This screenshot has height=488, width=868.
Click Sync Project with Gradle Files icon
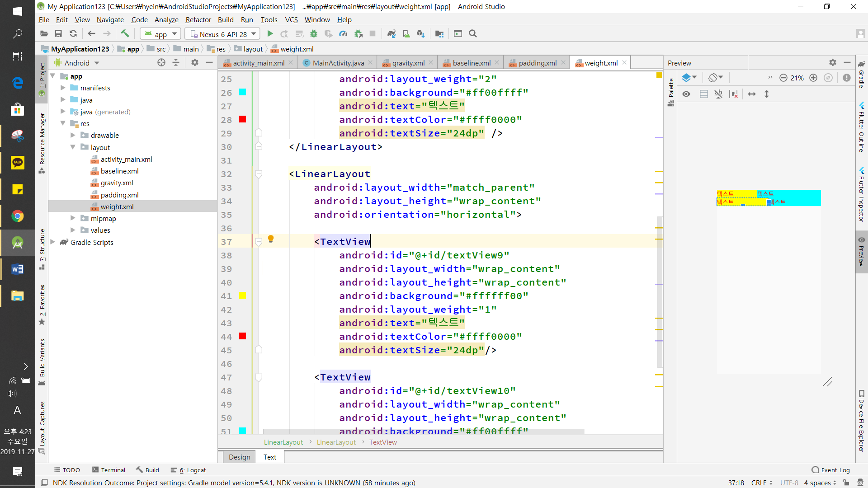click(x=392, y=34)
